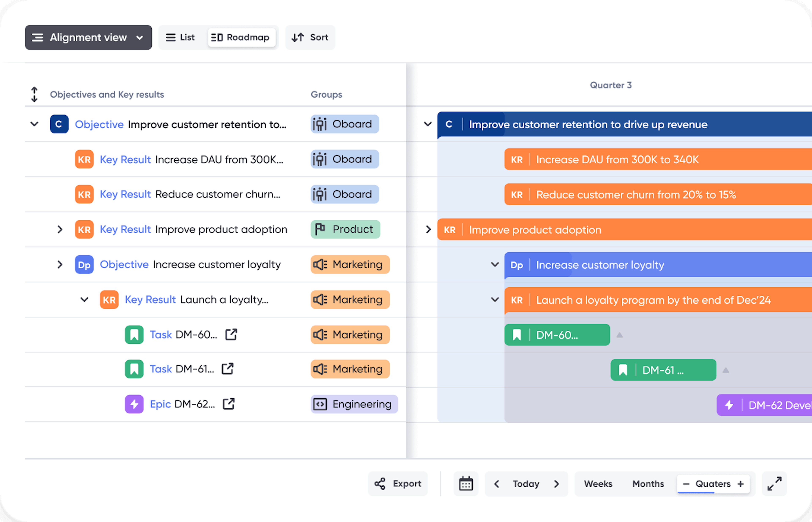Enter fullscreen with the expand arrows icon

click(x=774, y=484)
